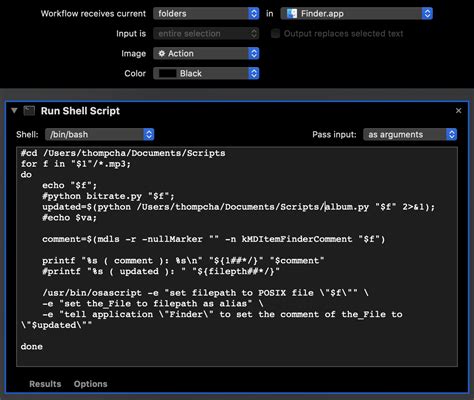This screenshot has height=400, width=474.
Task: Open the Finder.app application dropdown
Action: click(x=357, y=14)
